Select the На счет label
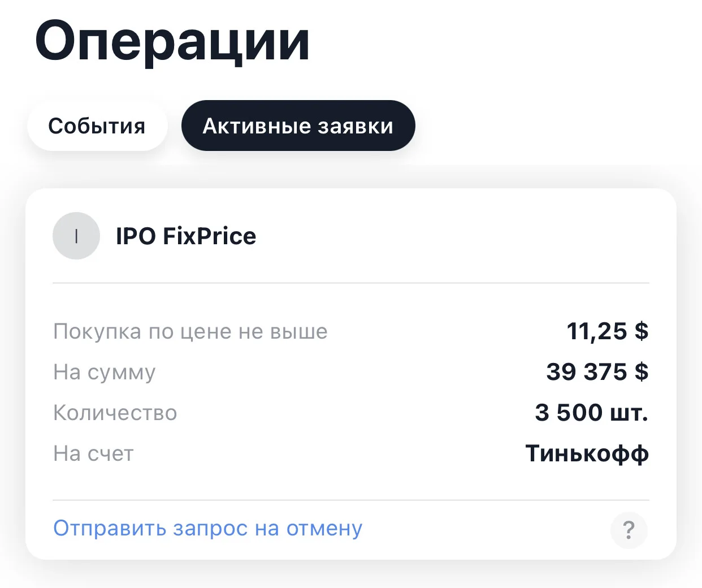702x588 pixels. pyautogui.click(x=93, y=453)
